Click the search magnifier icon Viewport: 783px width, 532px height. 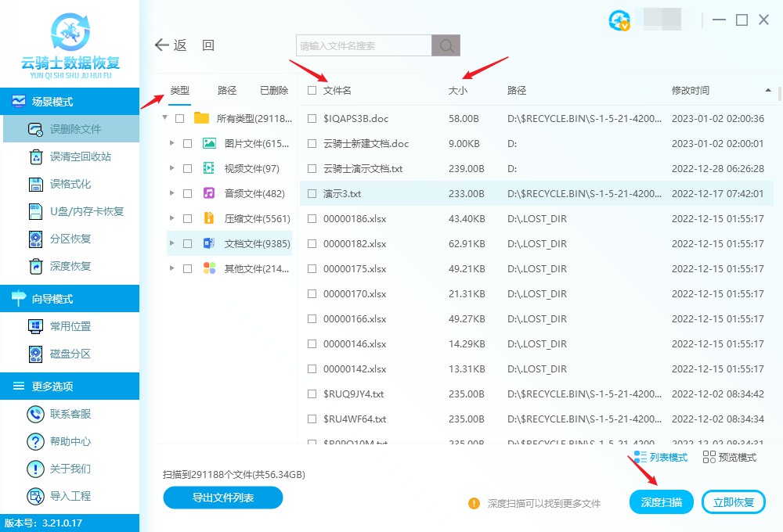446,45
